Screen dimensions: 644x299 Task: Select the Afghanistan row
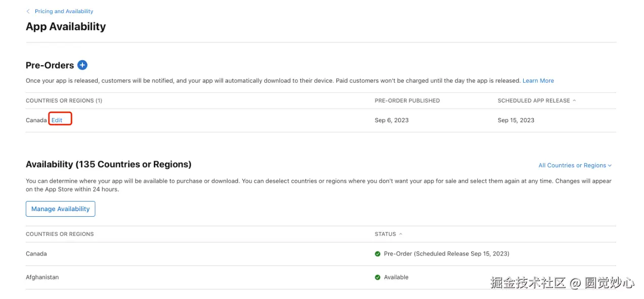(x=42, y=277)
